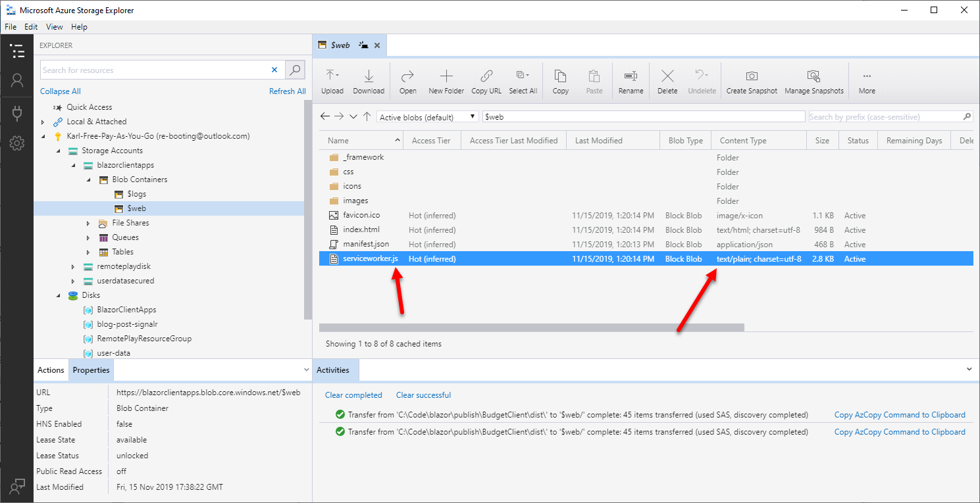Switch to the Actions tab
The image size is (980, 503).
pos(51,370)
